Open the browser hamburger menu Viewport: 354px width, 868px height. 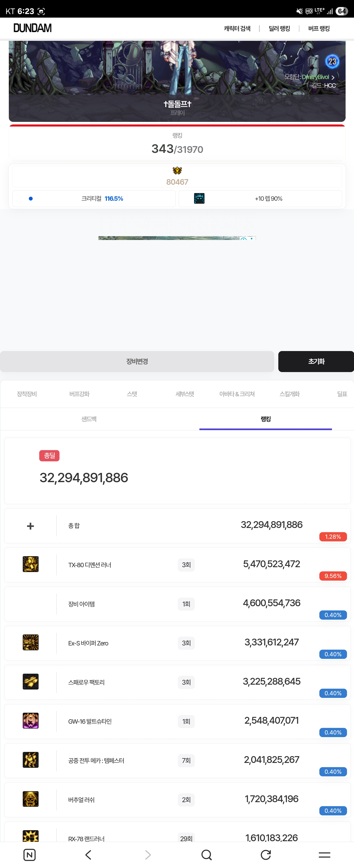324,855
